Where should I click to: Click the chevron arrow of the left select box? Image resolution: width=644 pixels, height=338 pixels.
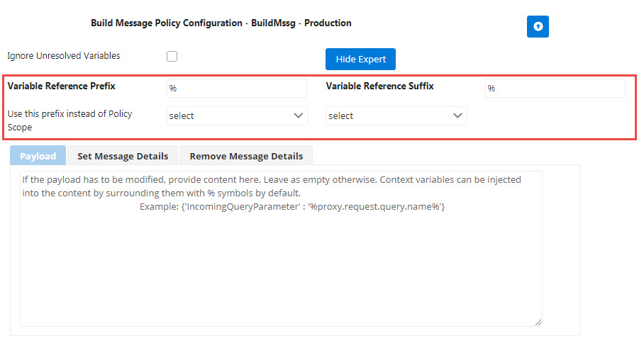click(299, 116)
